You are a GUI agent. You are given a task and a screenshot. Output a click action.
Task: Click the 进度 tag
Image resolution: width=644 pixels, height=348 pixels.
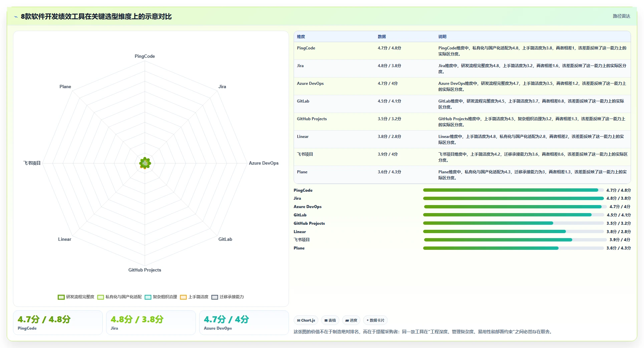pos(351,320)
